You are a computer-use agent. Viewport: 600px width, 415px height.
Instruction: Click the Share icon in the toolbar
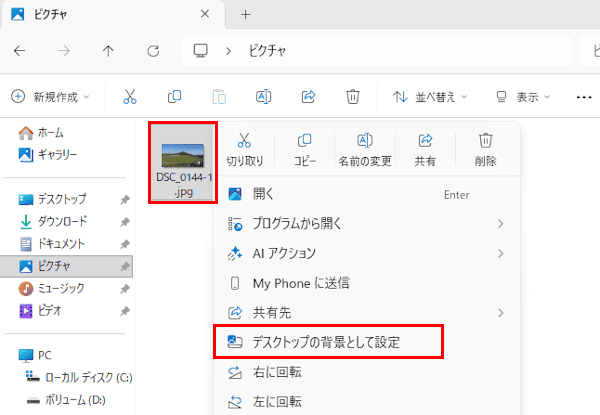coord(308,97)
